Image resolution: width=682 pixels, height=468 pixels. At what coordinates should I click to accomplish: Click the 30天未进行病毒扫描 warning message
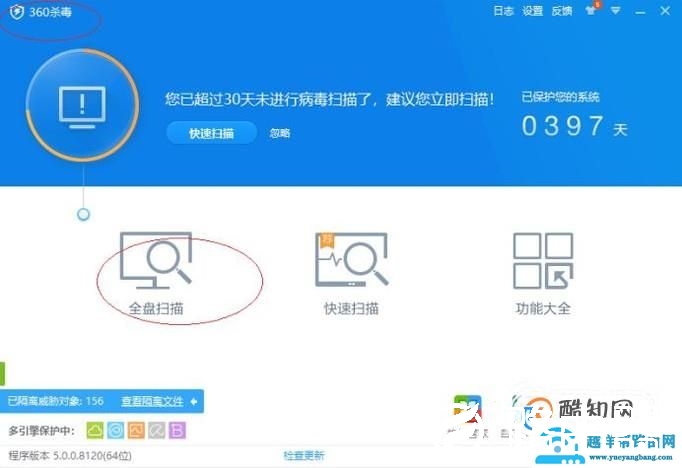coord(330,99)
